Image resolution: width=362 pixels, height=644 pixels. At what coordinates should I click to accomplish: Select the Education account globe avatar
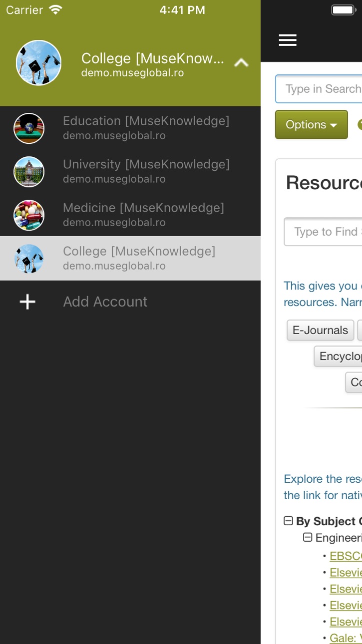[x=29, y=128]
